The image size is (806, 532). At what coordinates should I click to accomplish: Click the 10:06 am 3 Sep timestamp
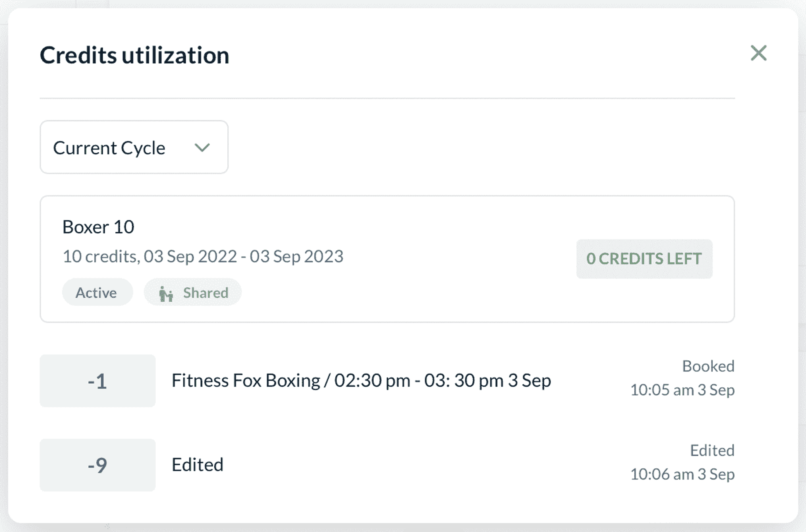[x=682, y=474]
